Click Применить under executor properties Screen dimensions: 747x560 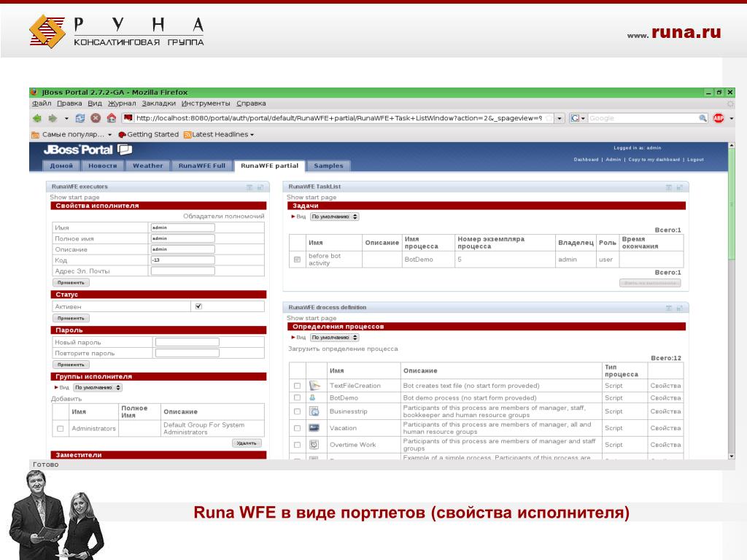[x=71, y=283]
